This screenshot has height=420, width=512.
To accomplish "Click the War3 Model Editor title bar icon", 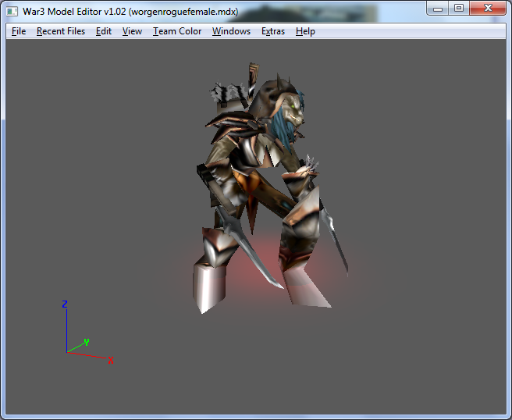I will pyautogui.click(x=12, y=12).
